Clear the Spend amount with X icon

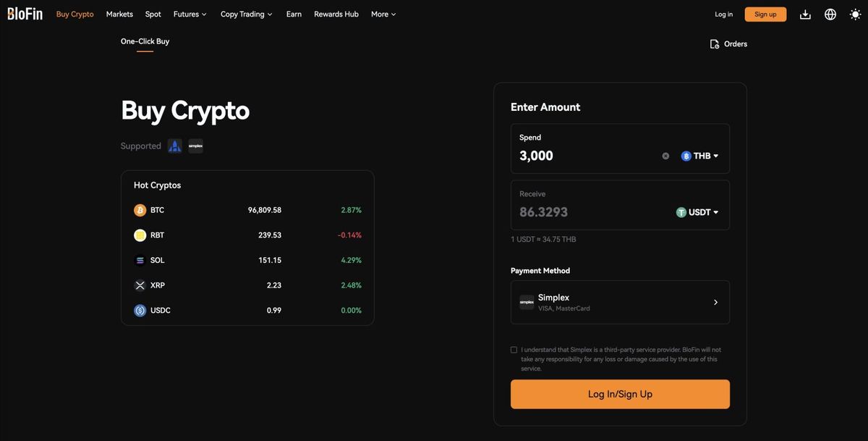click(x=665, y=156)
